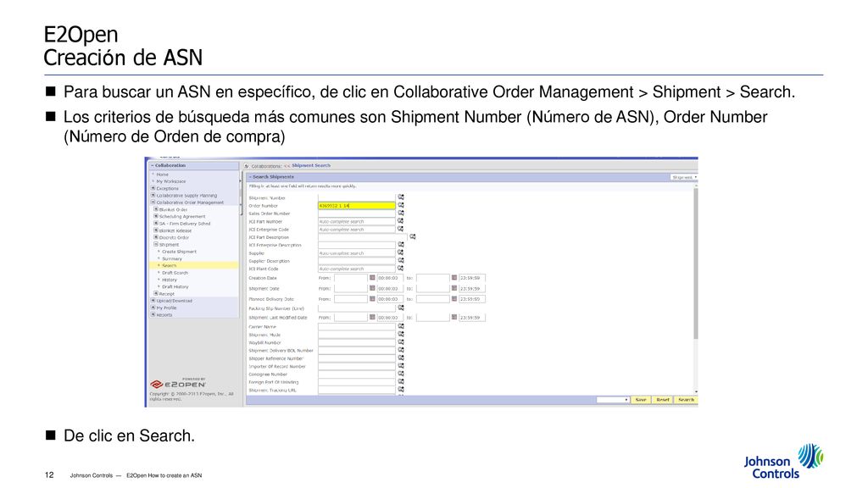Viewport: 868px width, 488px height.
Task: Open search options icon beside JCI Part Number
Action: pyautogui.click(x=401, y=221)
